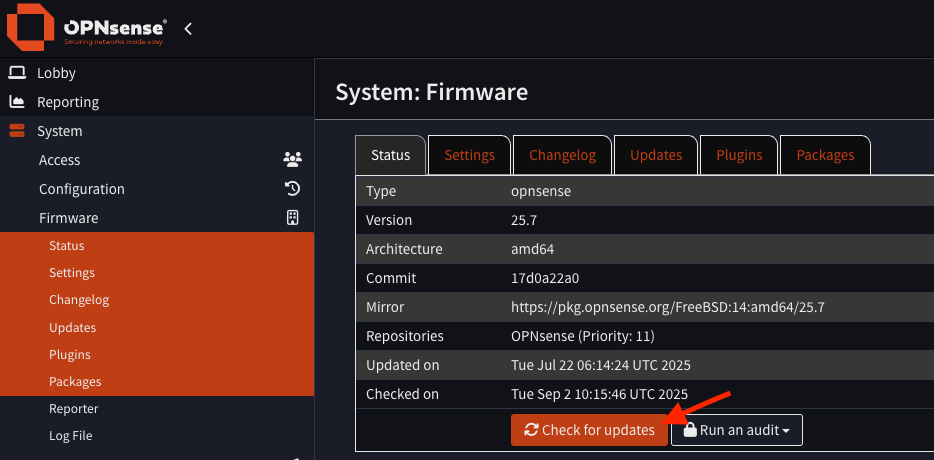Expand the Reporting menu section

coord(68,102)
